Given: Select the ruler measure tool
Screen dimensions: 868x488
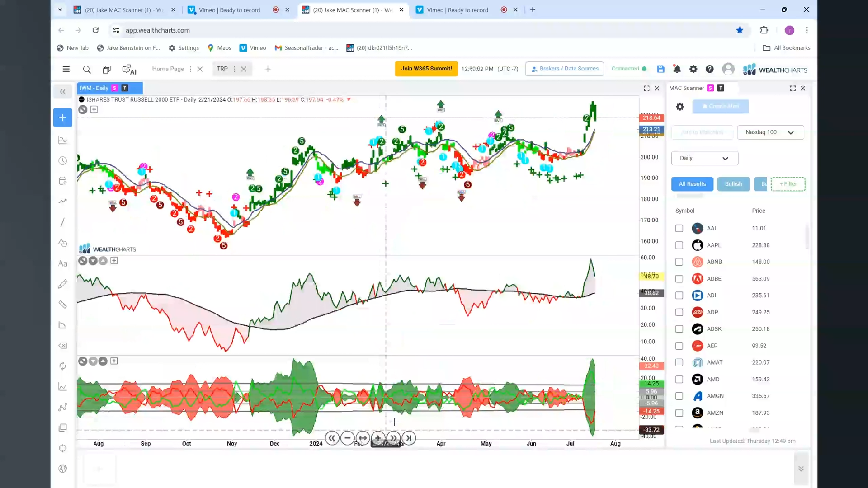Looking at the screenshot, I should (x=63, y=305).
